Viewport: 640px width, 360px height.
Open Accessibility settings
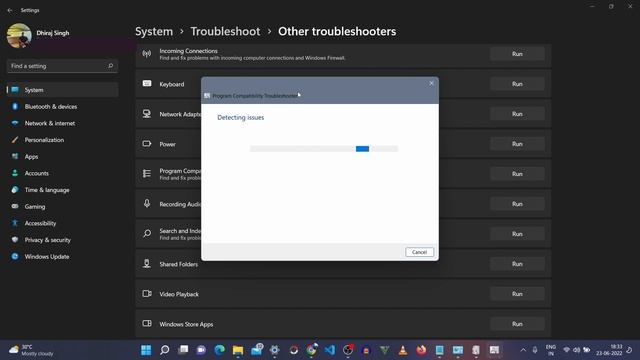click(62, 223)
